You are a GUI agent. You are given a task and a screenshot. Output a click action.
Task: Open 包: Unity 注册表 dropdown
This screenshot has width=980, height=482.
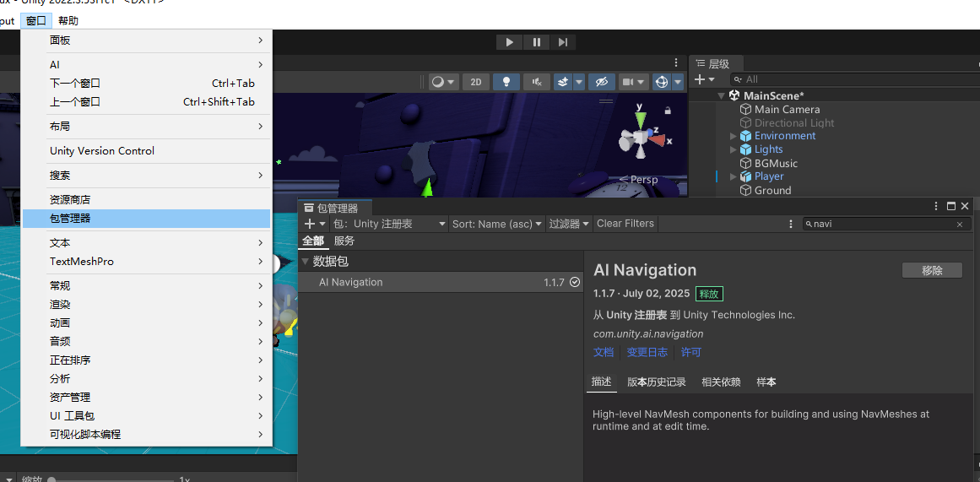pos(389,223)
